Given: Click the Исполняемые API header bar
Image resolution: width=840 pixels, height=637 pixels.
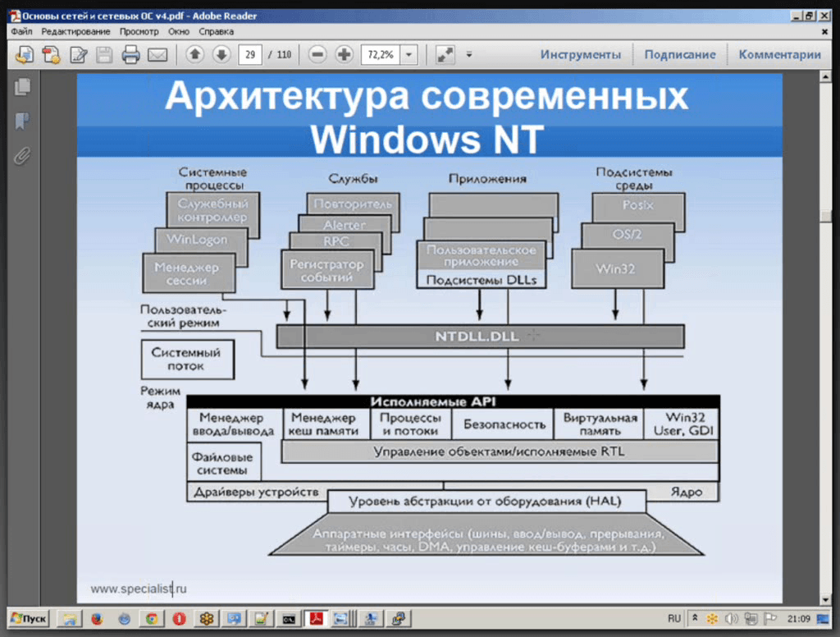Looking at the screenshot, I should pyautogui.click(x=453, y=401).
